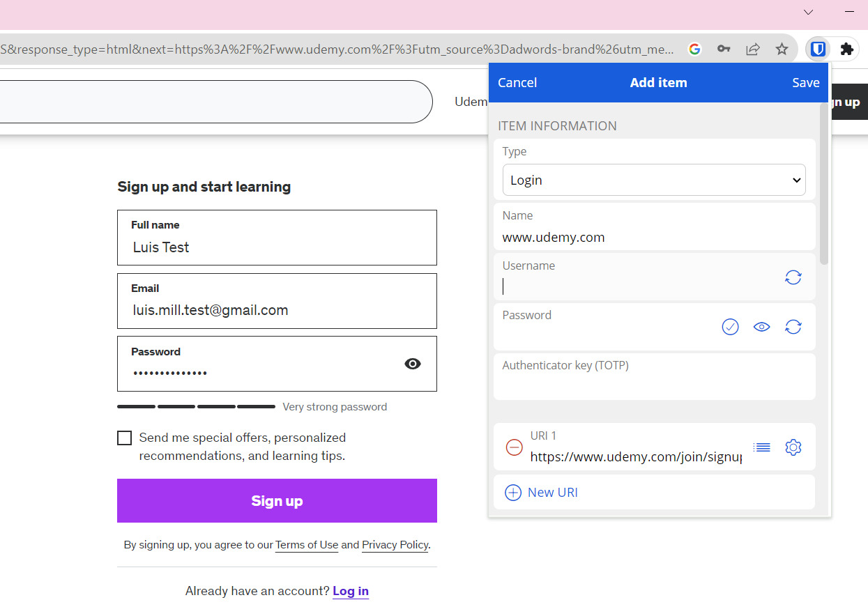Generate a username with the refresh icon
Viewport: 868px width, 616px height.
pyautogui.click(x=793, y=277)
